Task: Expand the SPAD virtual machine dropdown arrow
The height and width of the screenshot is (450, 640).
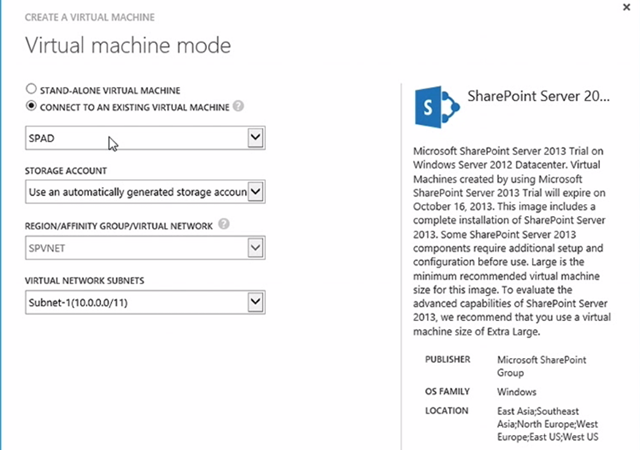Action: (256, 138)
